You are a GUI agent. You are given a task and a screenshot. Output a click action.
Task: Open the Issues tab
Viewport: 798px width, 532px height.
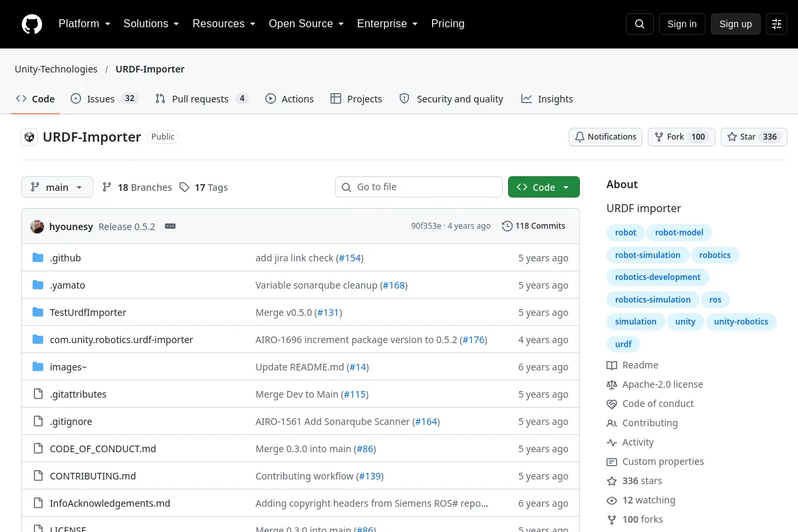pyautogui.click(x=104, y=99)
